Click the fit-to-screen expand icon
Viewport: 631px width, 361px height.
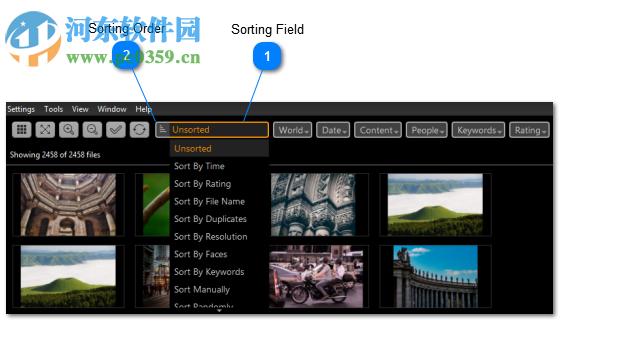click(x=45, y=130)
